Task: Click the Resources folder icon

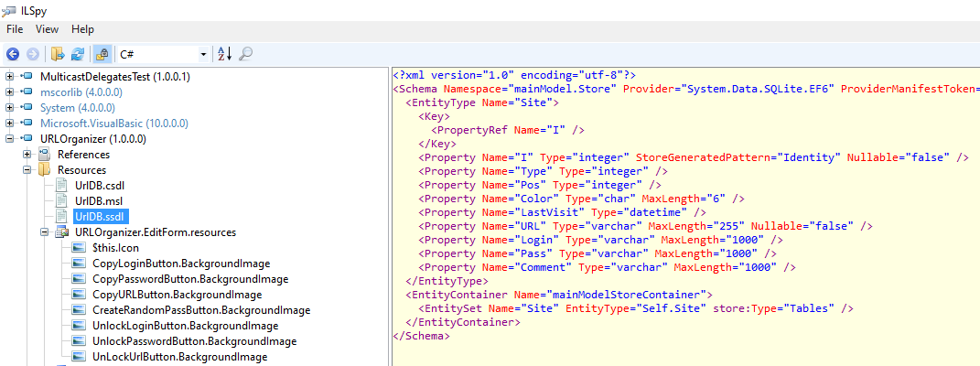Action: (44, 170)
